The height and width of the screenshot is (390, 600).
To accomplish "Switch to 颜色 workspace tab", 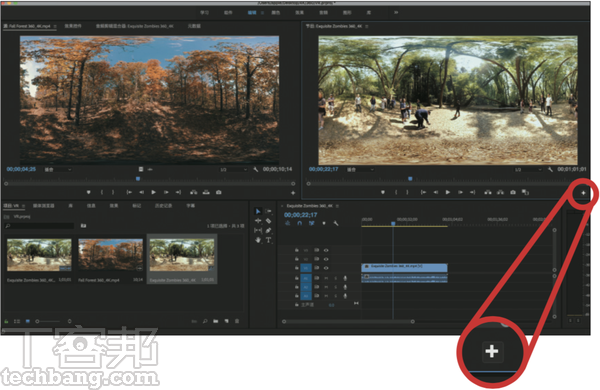I will tap(276, 12).
